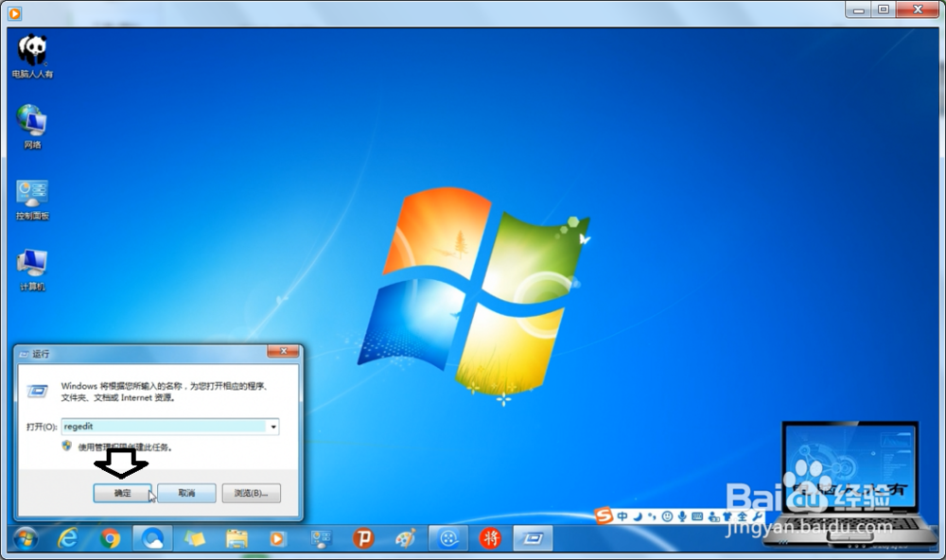Image resolution: width=946 pixels, height=560 pixels.
Task: Select the 计算机 computer desktop icon
Action: click(32, 270)
